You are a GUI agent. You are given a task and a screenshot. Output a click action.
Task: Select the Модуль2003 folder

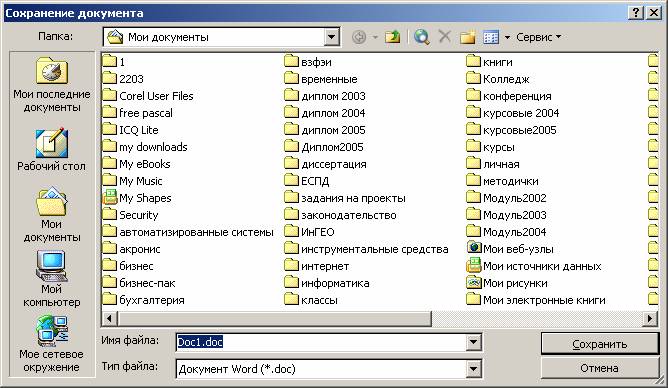(x=507, y=215)
